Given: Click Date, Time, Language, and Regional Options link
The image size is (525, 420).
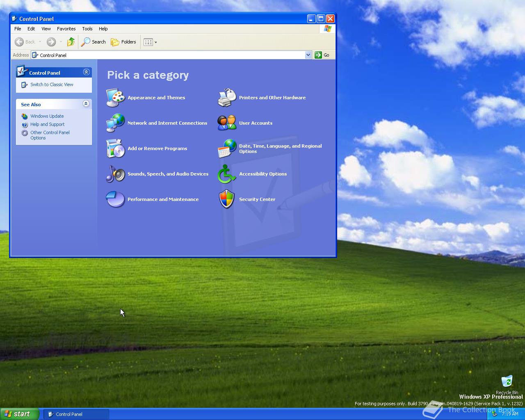Looking at the screenshot, I should pyautogui.click(x=281, y=148).
